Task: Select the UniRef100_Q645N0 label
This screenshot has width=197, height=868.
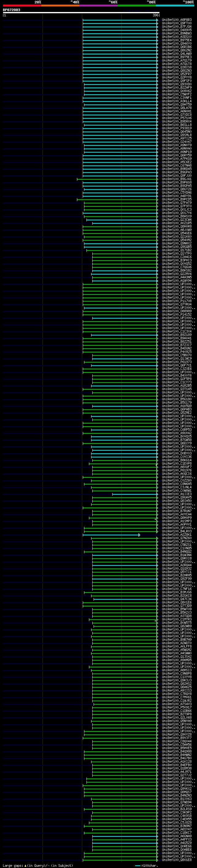Action: pos(177,132)
